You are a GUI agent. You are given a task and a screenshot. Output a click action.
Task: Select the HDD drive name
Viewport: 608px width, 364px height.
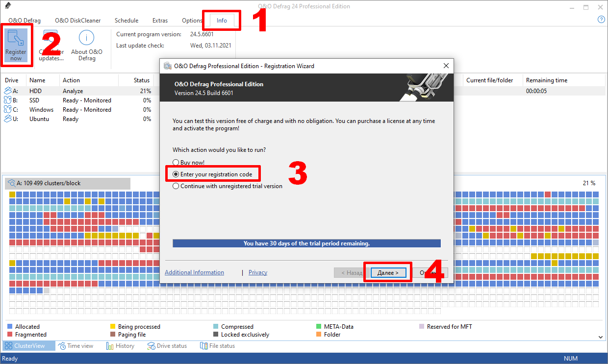[x=35, y=91]
